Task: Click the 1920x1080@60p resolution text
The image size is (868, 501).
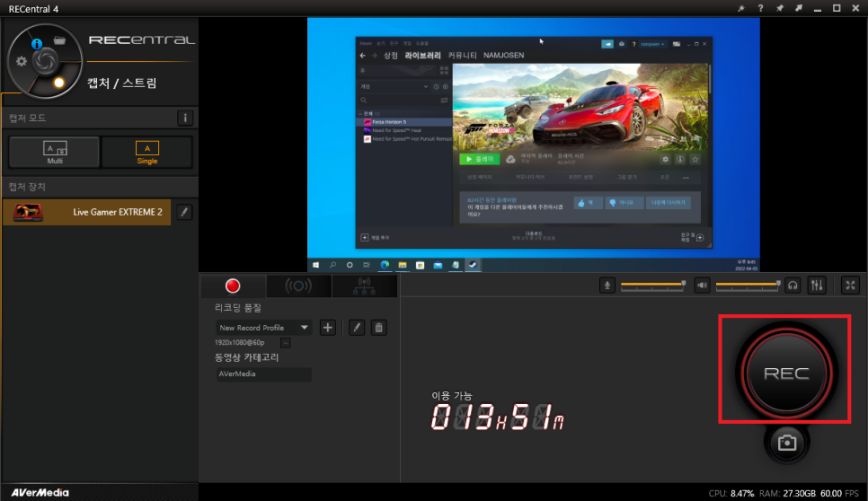Action: [x=239, y=343]
